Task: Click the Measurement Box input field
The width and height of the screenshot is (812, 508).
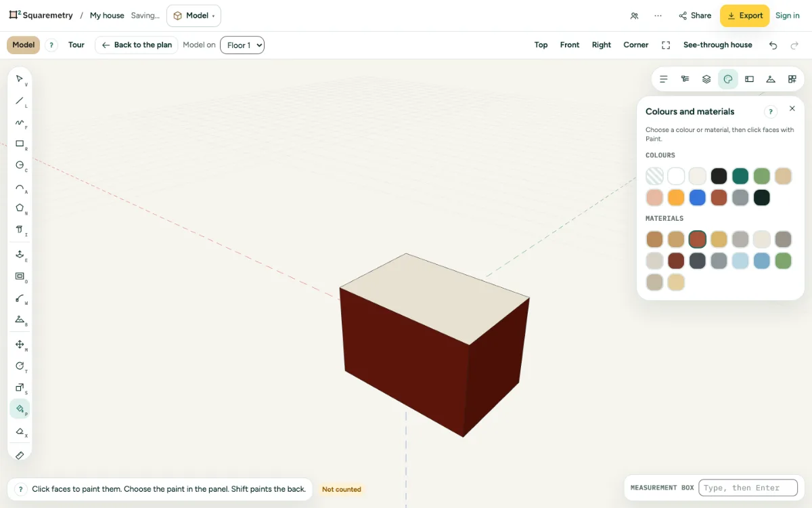Action: click(748, 488)
